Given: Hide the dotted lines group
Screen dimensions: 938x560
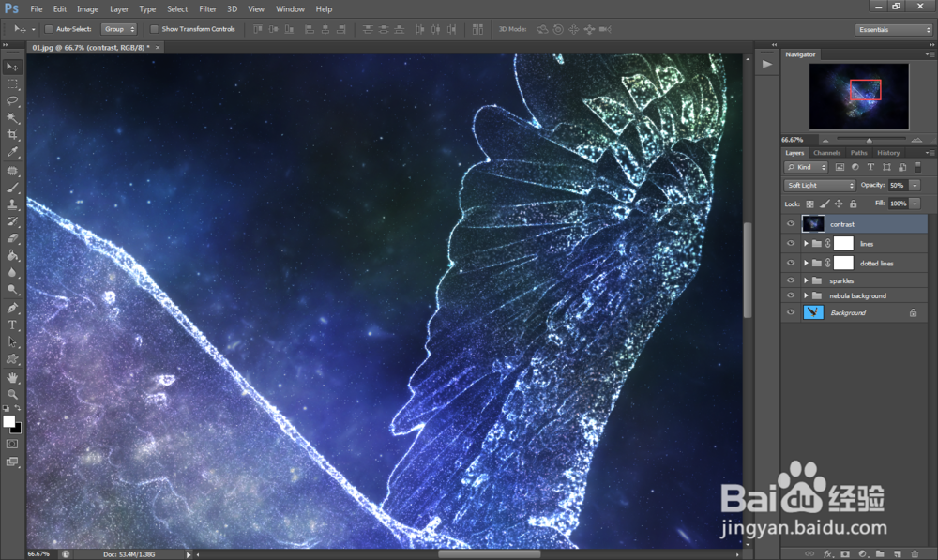Looking at the screenshot, I should click(x=791, y=263).
